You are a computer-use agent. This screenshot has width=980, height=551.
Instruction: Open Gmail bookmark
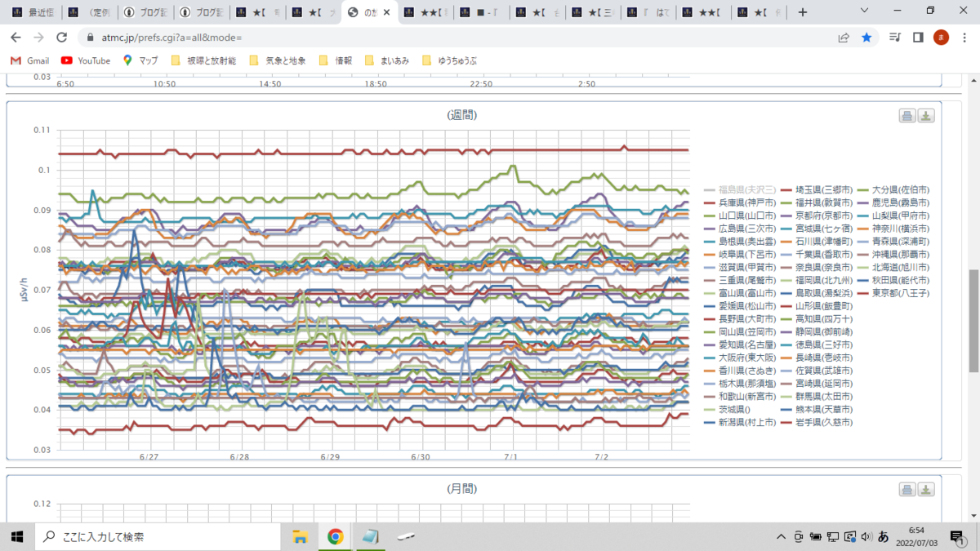click(29, 60)
